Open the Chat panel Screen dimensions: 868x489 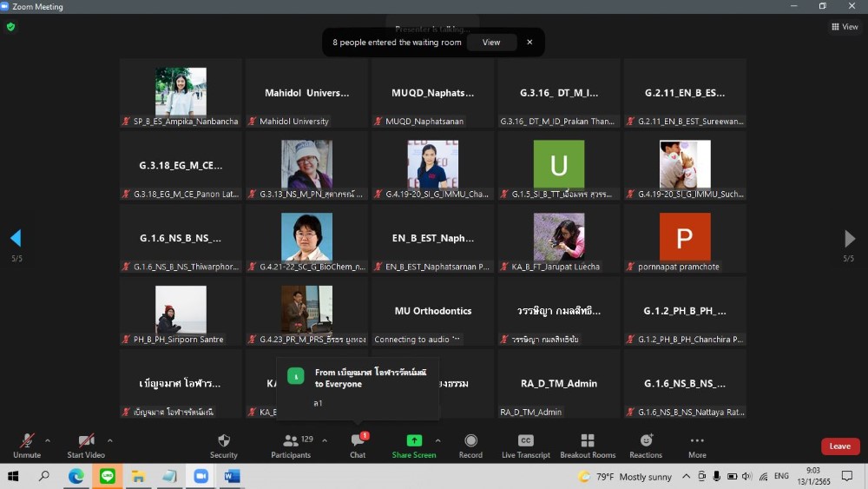(357, 441)
